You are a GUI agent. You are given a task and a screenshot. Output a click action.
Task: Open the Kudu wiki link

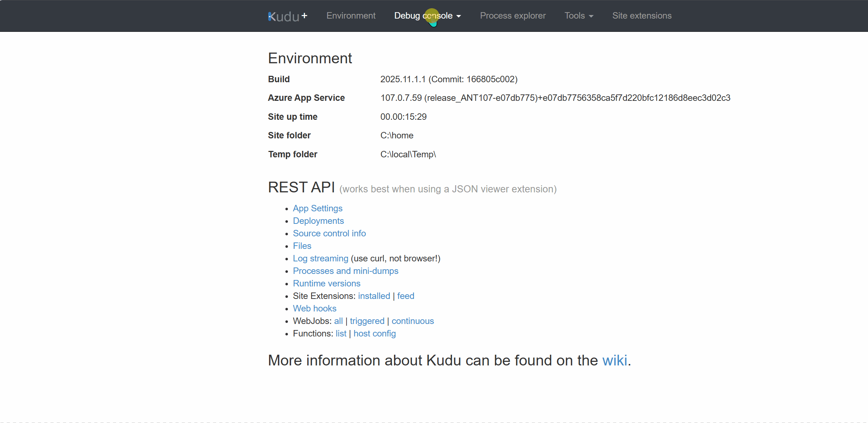pyautogui.click(x=614, y=360)
